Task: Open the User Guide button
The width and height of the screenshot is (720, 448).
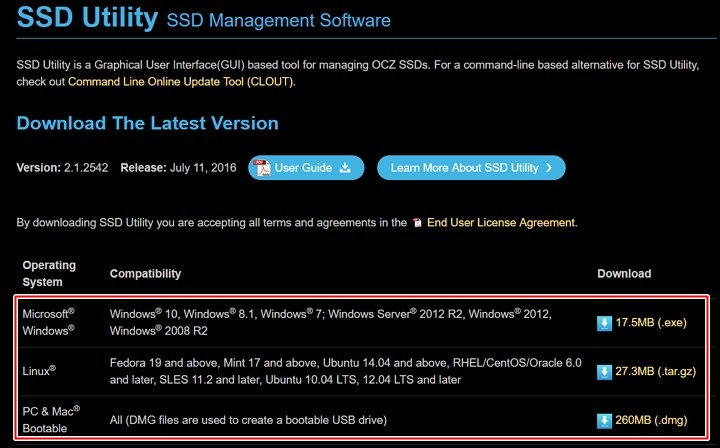Action: 306,168
